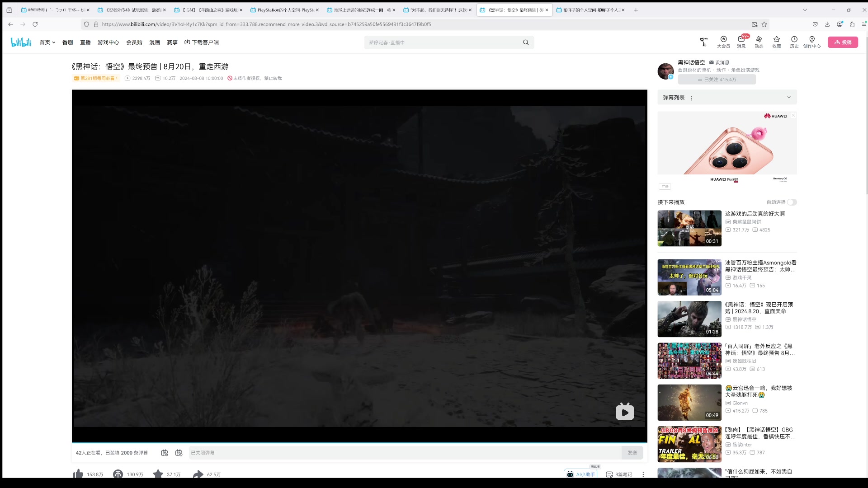This screenshot has width=868, height=488.
Task: Switch to the PlayStation 个人空间 browser tab
Action: (x=284, y=10)
